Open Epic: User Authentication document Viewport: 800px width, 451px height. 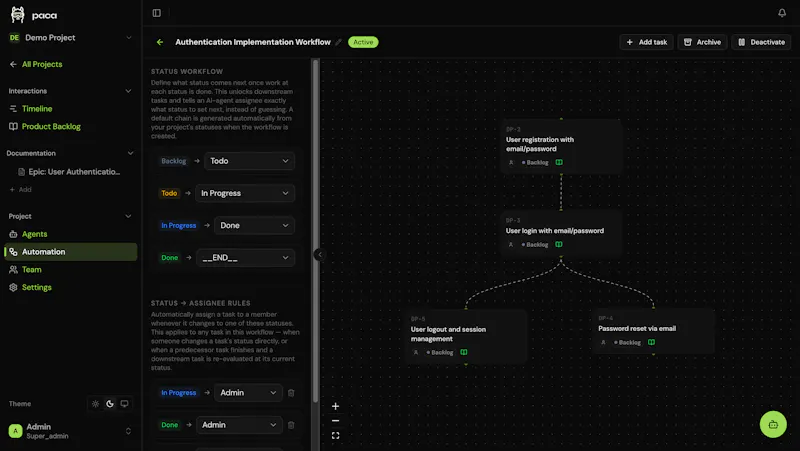(x=69, y=172)
